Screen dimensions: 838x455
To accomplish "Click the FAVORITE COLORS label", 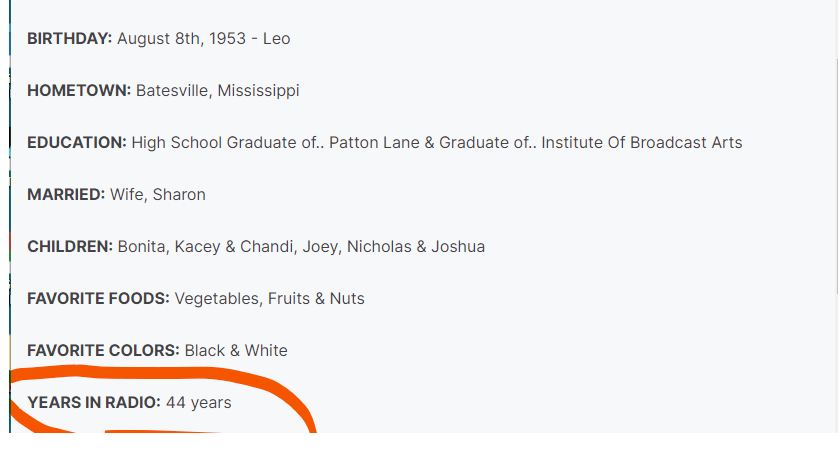I will pos(103,351).
